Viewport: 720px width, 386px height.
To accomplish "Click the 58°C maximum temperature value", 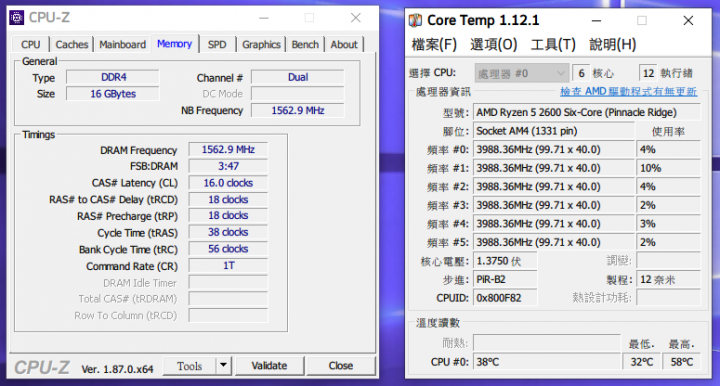I will point(682,362).
